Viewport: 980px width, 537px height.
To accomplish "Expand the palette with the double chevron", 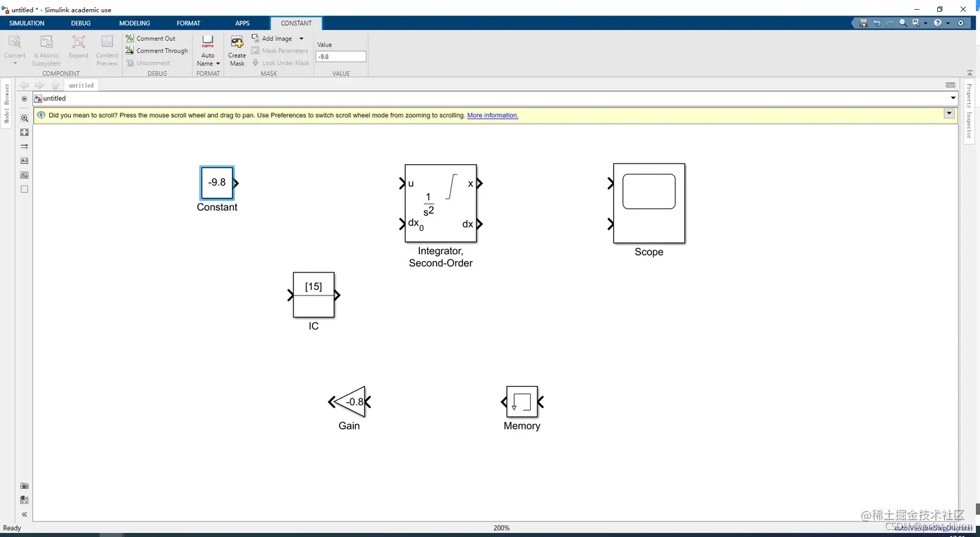I will (x=24, y=514).
